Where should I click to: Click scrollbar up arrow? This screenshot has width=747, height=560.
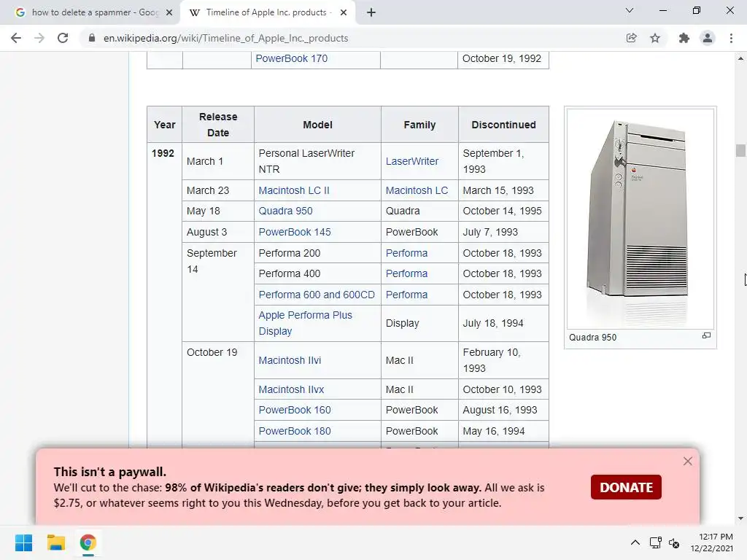(x=740, y=58)
